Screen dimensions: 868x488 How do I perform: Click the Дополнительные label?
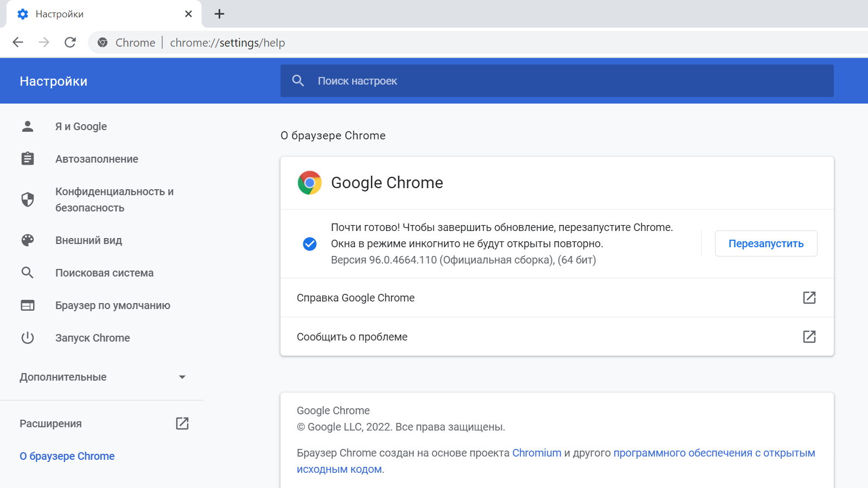pos(63,377)
